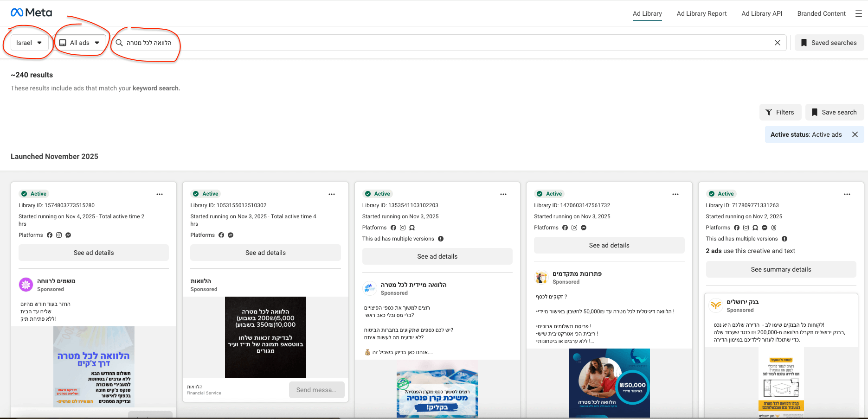
Task: Open the hamburger menu at top right
Action: click(859, 13)
